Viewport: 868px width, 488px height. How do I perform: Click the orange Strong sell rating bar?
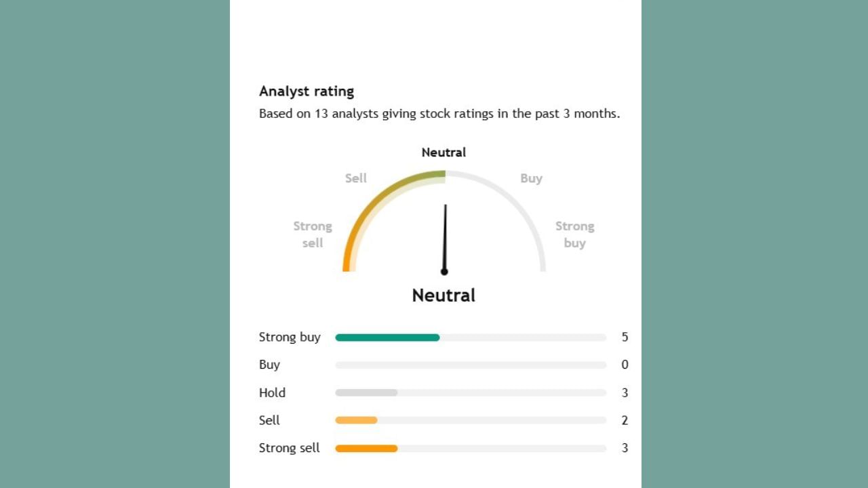pos(366,448)
